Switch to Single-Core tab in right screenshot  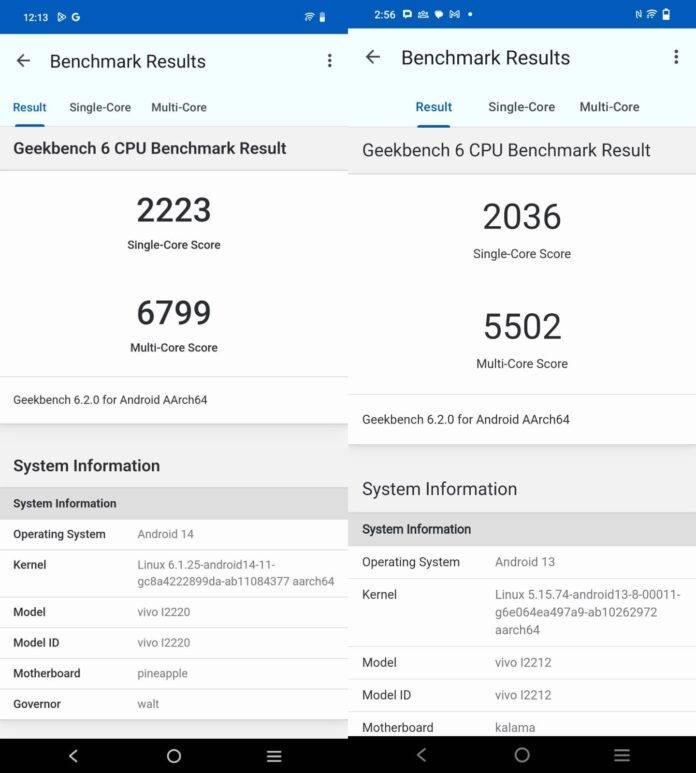(x=522, y=106)
